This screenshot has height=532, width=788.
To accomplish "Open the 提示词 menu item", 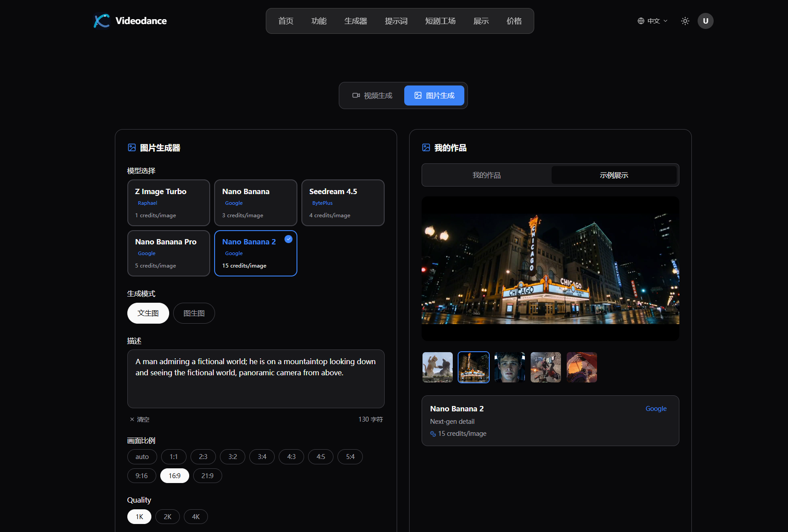I will (396, 20).
